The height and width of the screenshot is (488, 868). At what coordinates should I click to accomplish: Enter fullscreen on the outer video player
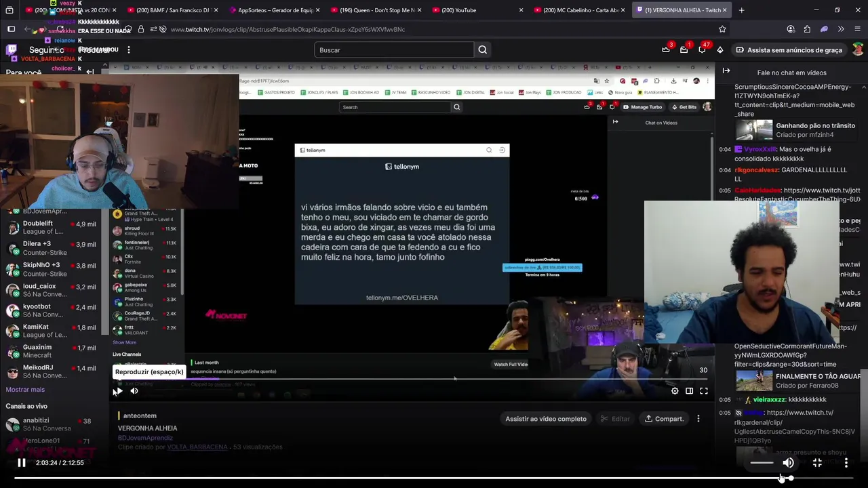coord(817,463)
